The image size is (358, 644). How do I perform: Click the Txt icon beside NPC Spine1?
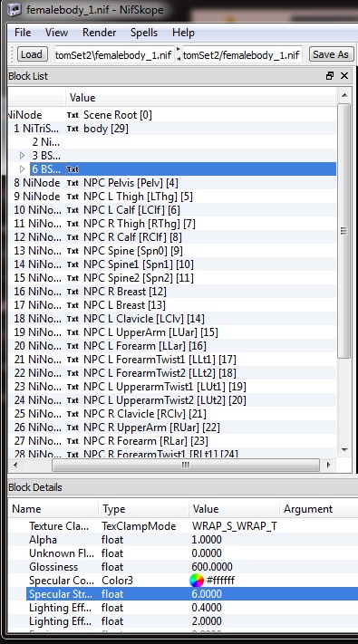coord(73,264)
